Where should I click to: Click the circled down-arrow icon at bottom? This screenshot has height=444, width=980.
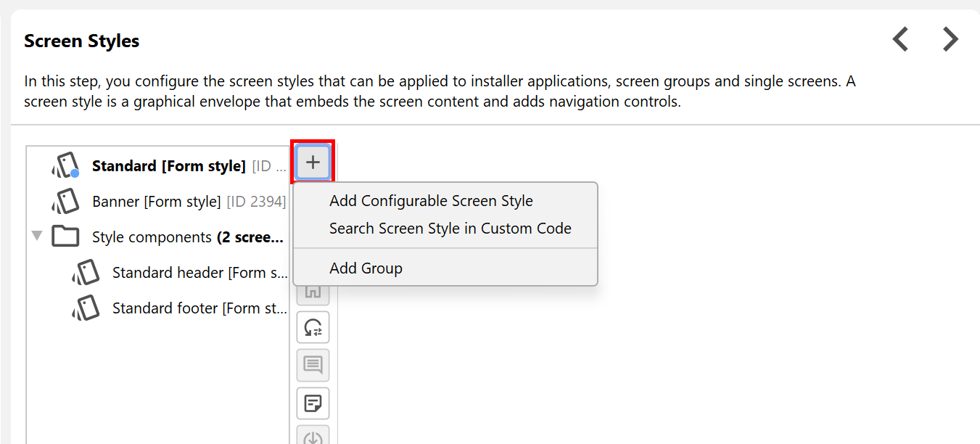point(313,437)
